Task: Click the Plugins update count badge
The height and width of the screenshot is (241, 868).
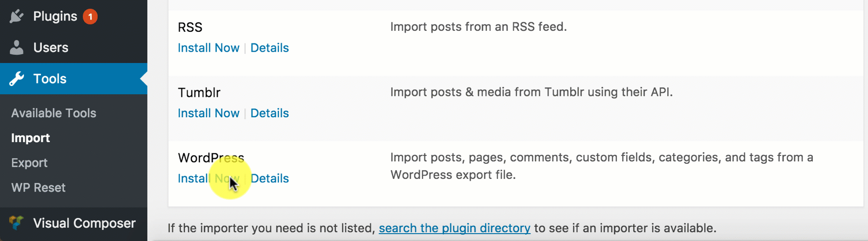Action: coord(90,17)
